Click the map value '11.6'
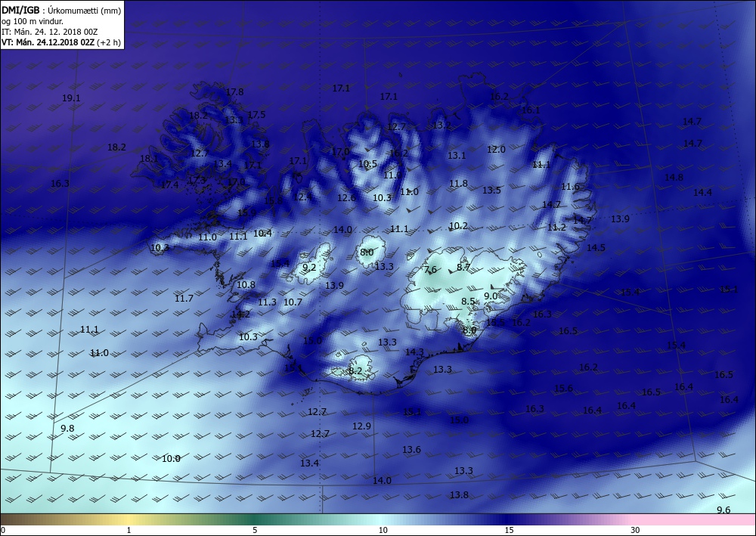 click(570, 187)
